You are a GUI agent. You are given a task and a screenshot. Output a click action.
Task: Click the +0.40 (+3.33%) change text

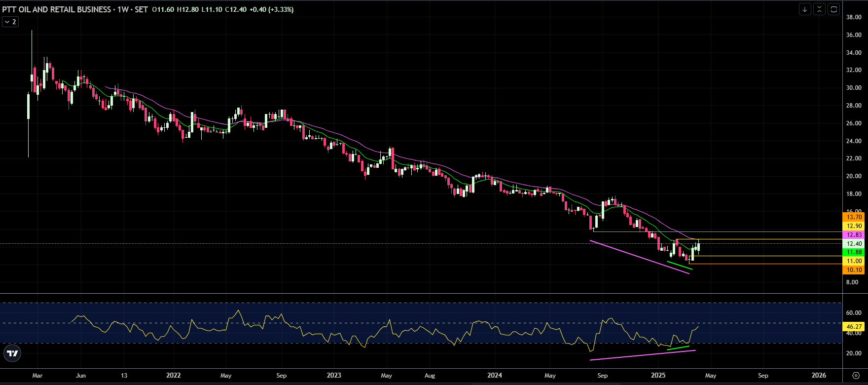[271, 9]
